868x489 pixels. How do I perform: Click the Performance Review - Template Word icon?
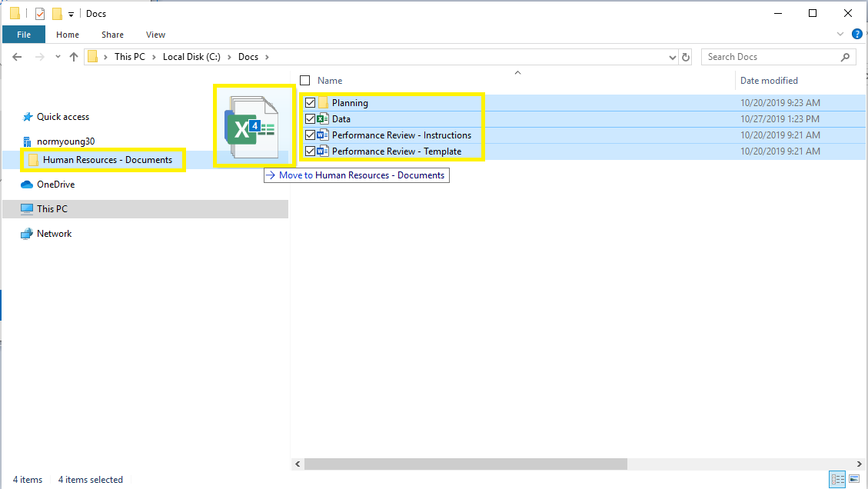(323, 151)
